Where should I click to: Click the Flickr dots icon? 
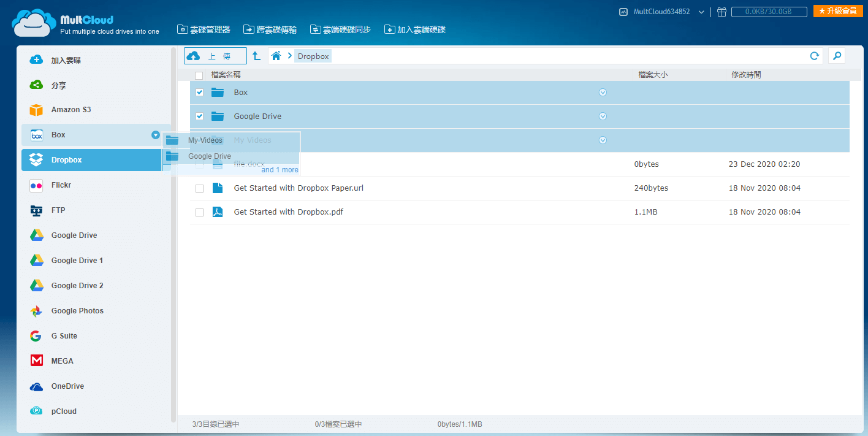coord(37,185)
